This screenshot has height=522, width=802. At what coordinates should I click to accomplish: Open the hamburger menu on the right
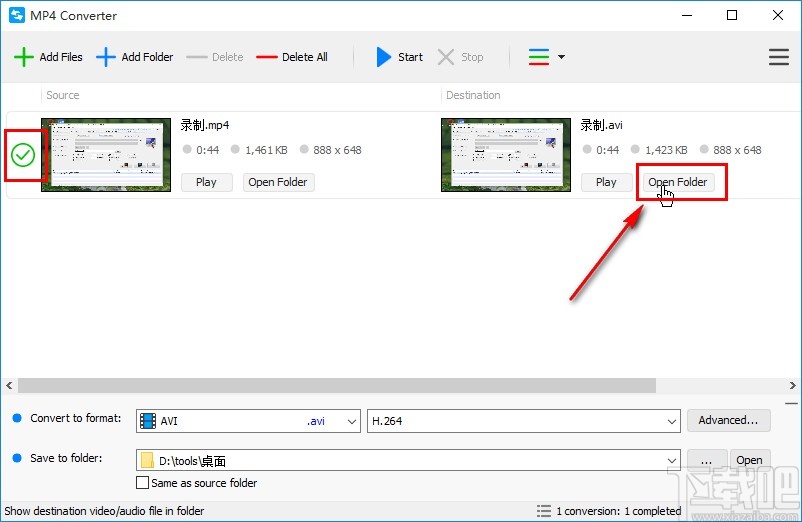tap(779, 57)
